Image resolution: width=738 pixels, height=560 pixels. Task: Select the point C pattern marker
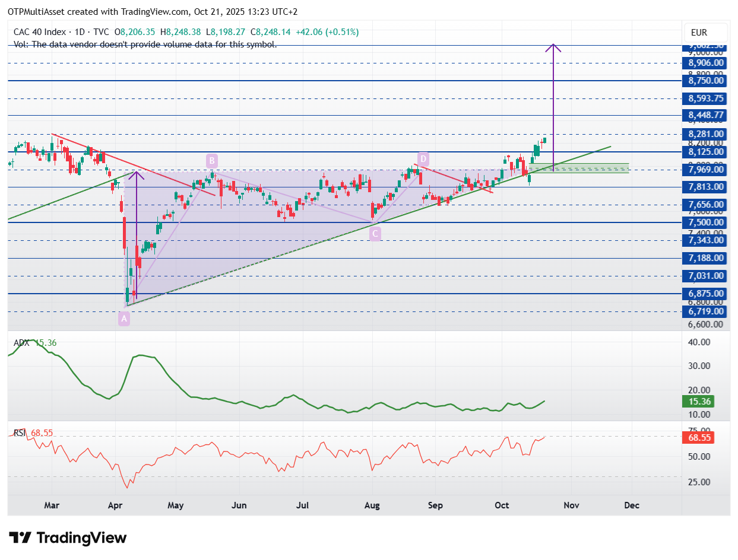[x=375, y=234]
